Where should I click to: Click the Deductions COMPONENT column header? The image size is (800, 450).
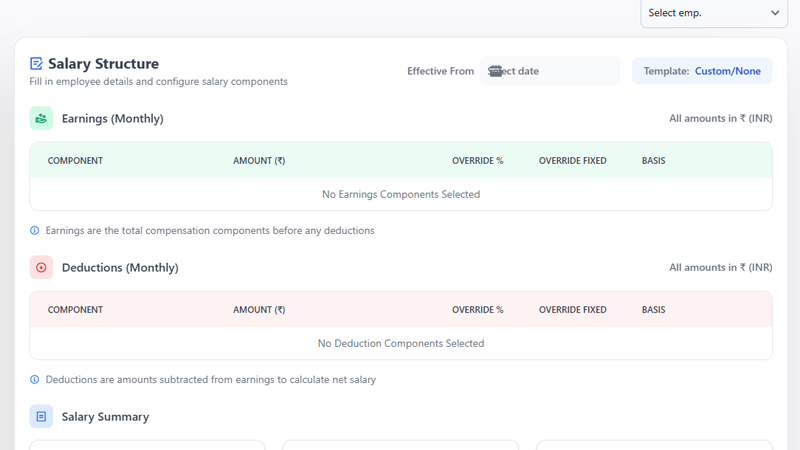(x=75, y=310)
